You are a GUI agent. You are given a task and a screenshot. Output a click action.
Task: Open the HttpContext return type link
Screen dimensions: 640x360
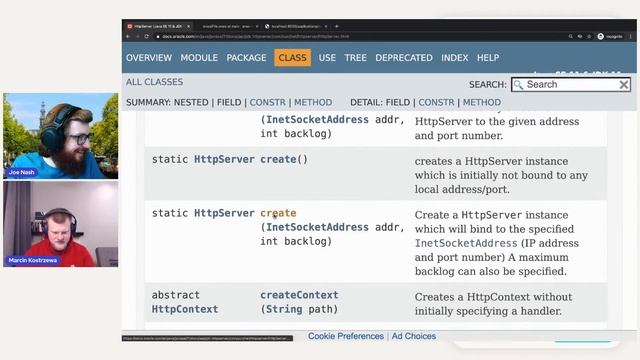[x=185, y=309]
